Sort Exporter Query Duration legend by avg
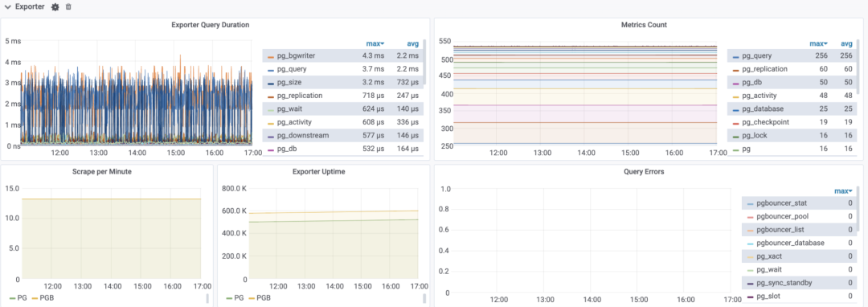This screenshot has height=307, width=868. [413, 43]
